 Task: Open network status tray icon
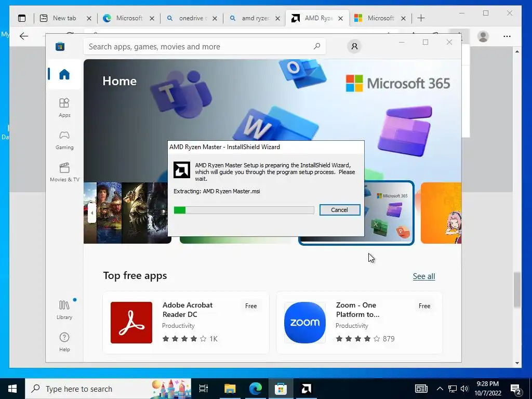453,389
